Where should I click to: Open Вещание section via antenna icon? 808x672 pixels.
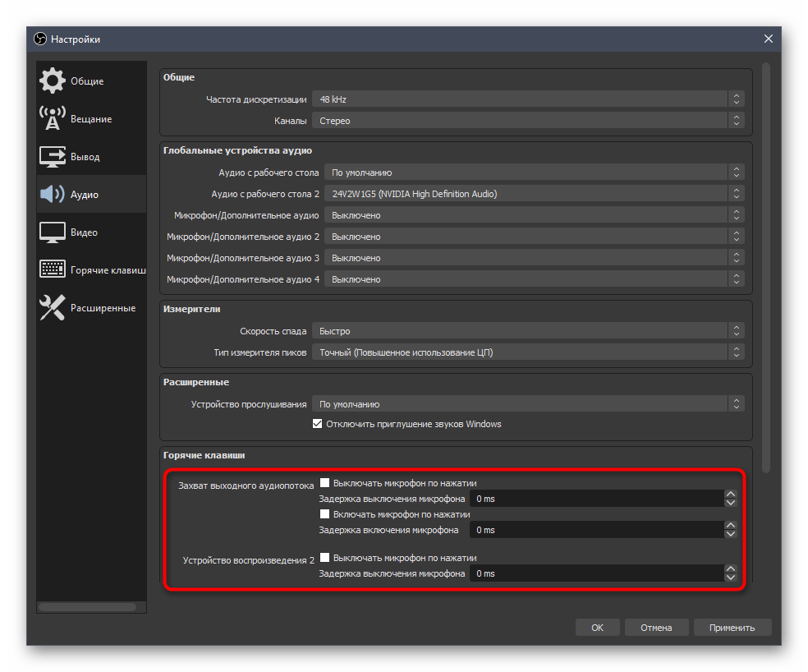pyautogui.click(x=53, y=119)
